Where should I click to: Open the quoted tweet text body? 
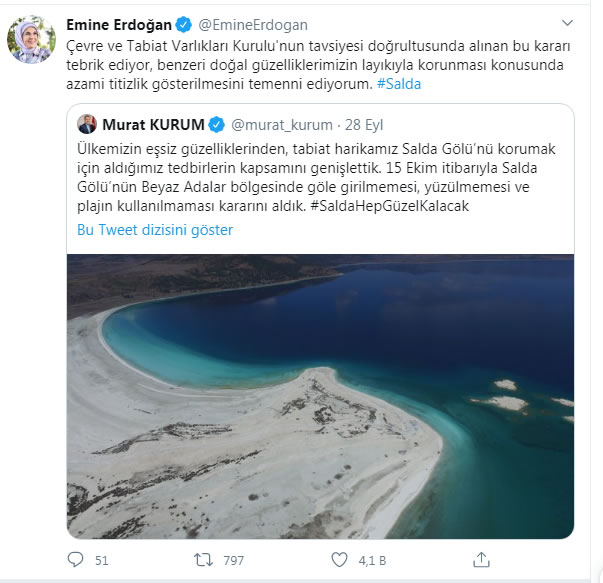[316, 177]
